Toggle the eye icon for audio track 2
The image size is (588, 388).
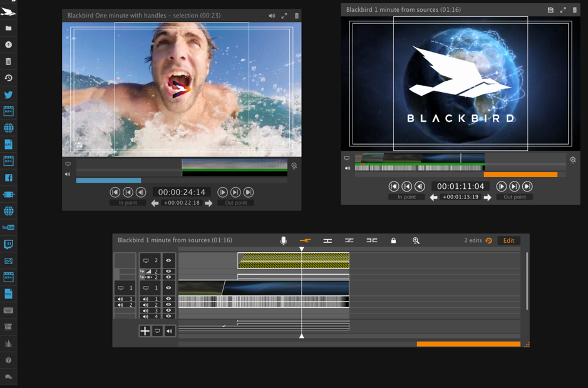pos(168,305)
